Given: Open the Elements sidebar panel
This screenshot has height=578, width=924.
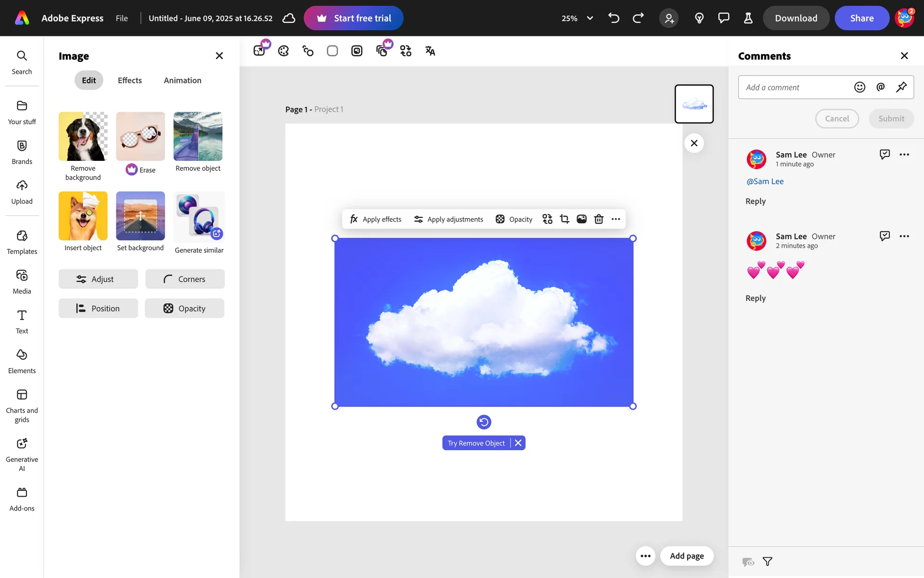Looking at the screenshot, I should click(22, 361).
